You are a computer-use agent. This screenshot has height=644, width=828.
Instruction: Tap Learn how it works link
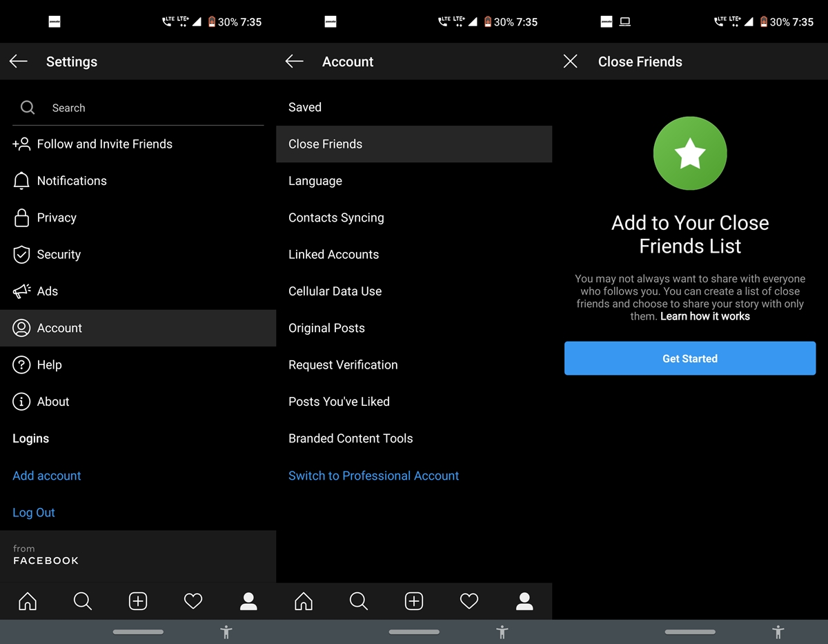[x=705, y=316]
